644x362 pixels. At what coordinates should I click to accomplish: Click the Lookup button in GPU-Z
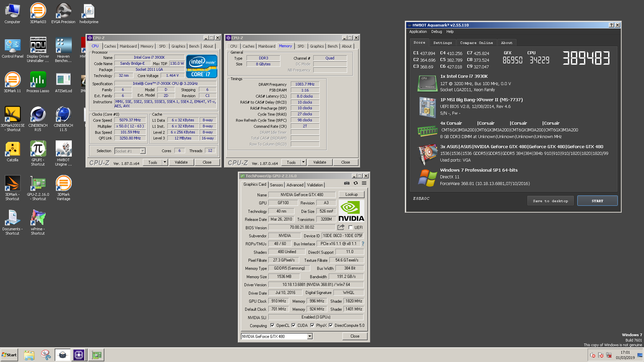[351, 194]
